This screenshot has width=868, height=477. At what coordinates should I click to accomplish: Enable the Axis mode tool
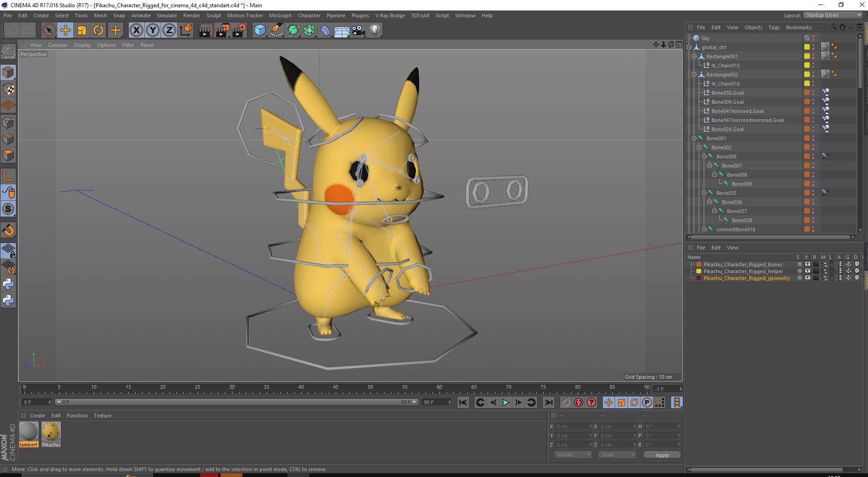pyautogui.click(x=8, y=176)
